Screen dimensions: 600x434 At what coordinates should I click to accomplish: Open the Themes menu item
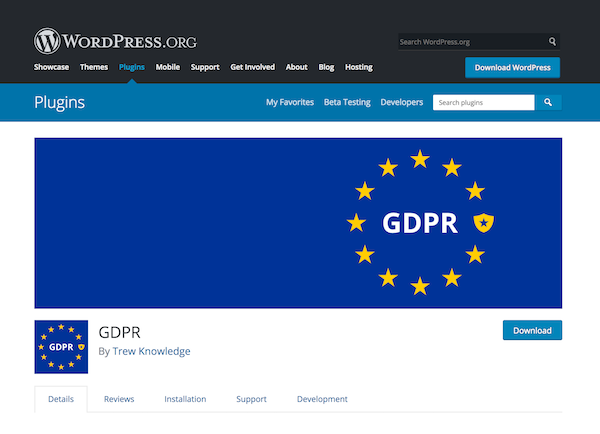click(94, 67)
